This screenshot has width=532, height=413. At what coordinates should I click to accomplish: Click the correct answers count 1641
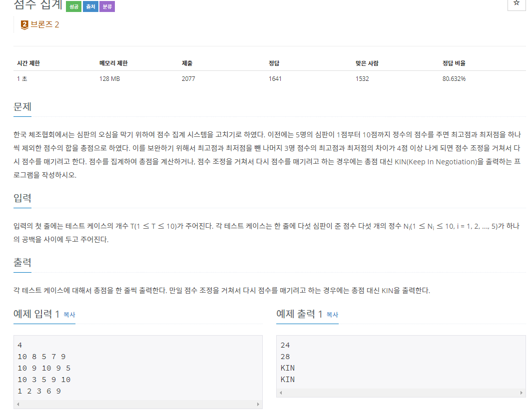[x=275, y=79]
